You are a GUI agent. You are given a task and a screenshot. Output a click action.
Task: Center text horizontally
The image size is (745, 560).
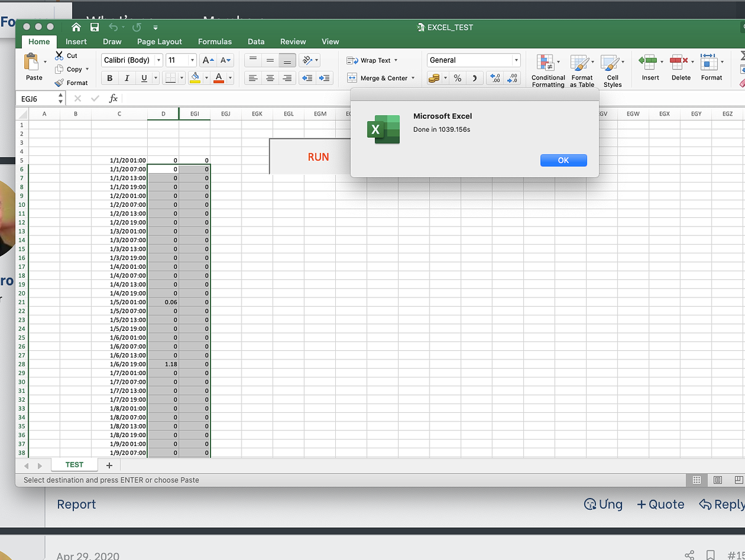click(270, 78)
